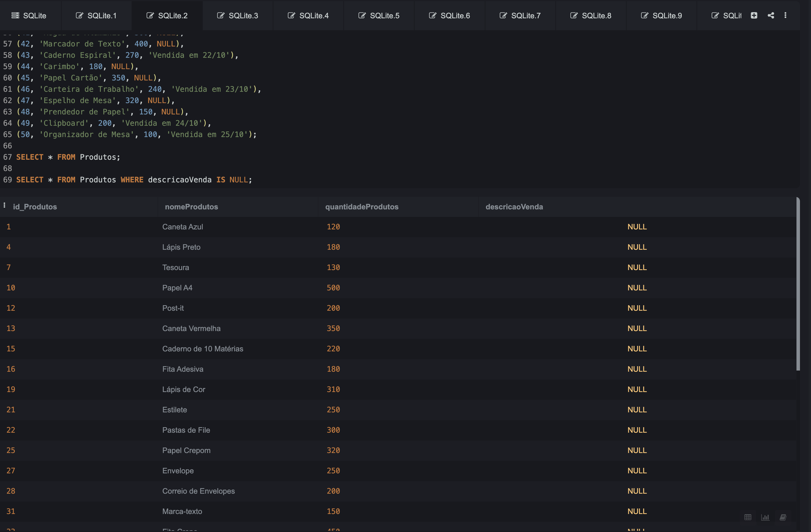Image resolution: width=811 pixels, height=532 pixels.
Task: Click id 16 in Fita Adesiva row
Action: pyautogui.click(x=10, y=369)
